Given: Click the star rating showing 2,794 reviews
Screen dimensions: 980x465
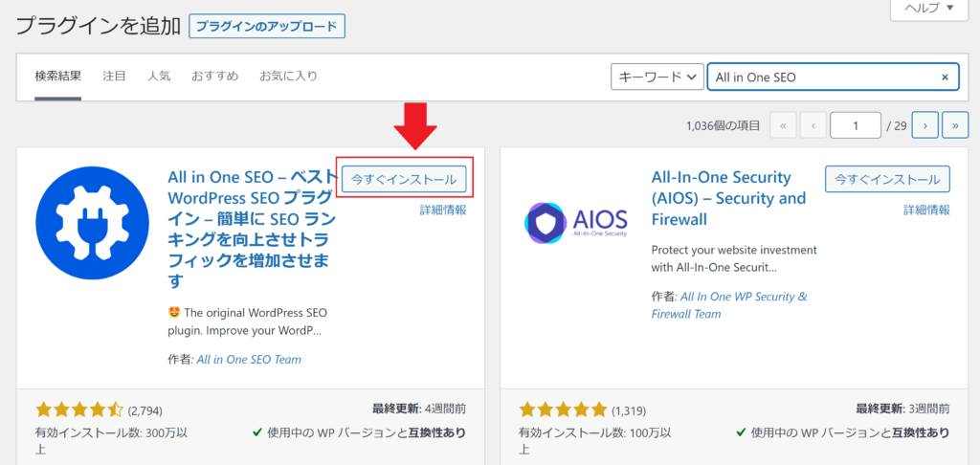Looking at the screenshot, I should pos(79,410).
